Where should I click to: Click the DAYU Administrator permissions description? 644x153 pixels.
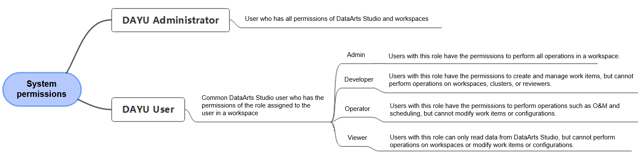click(336, 19)
